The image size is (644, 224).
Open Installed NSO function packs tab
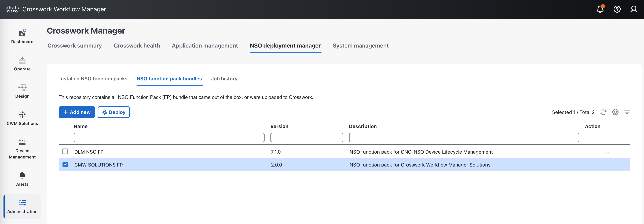(x=93, y=79)
